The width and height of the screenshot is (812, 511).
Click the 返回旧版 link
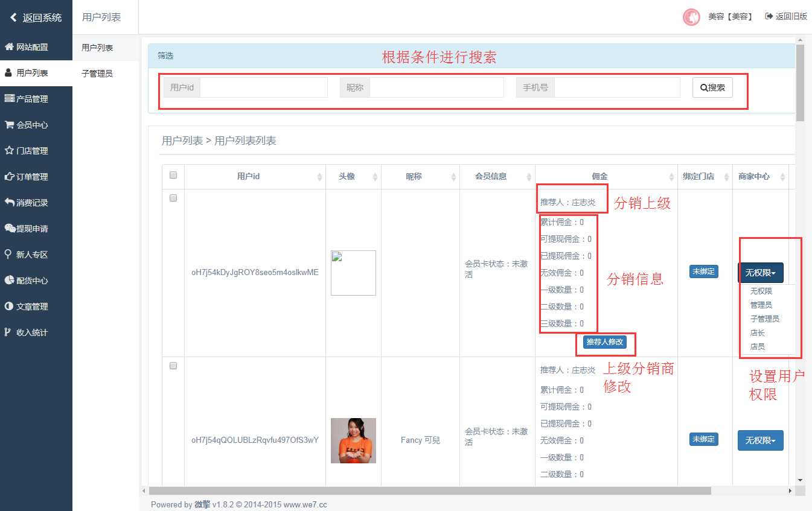[786, 16]
